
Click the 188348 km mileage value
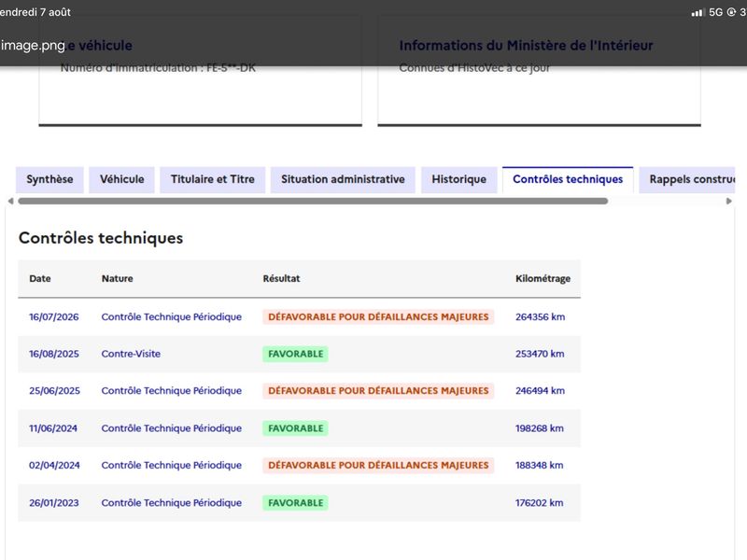coord(540,465)
